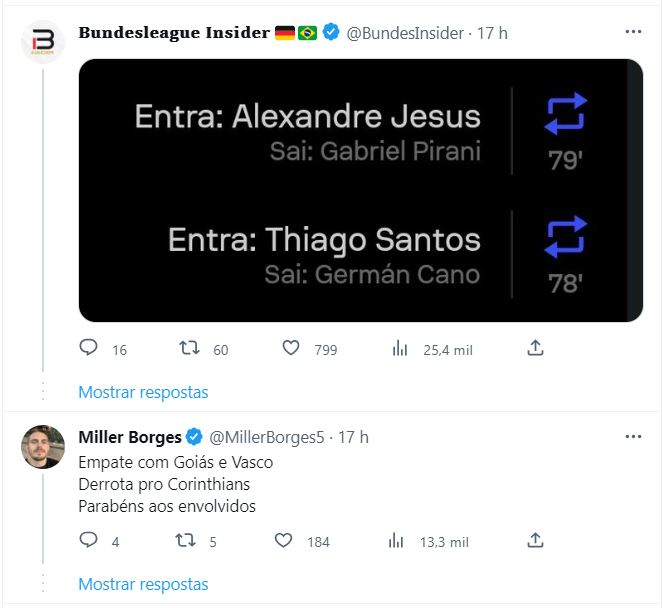Reply to the Bundesleague Insider tweet
This screenshot has height=608, width=663.
[x=88, y=348]
